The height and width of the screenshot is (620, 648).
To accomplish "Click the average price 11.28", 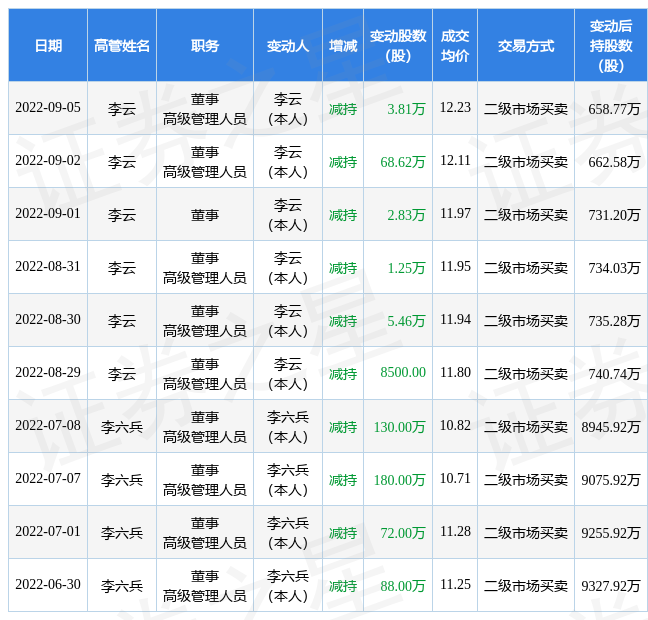I will coord(455,531).
